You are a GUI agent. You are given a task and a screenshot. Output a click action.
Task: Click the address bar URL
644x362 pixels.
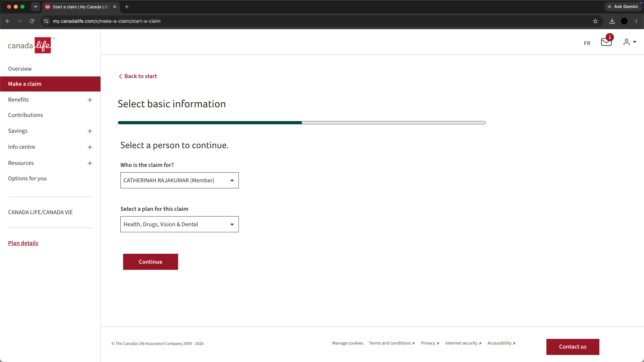[x=107, y=21]
